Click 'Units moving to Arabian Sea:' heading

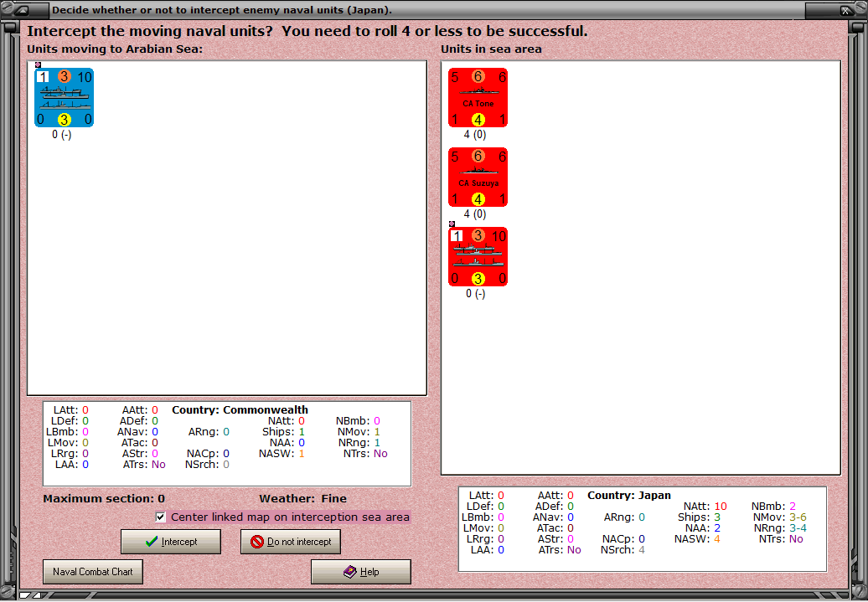click(115, 49)
